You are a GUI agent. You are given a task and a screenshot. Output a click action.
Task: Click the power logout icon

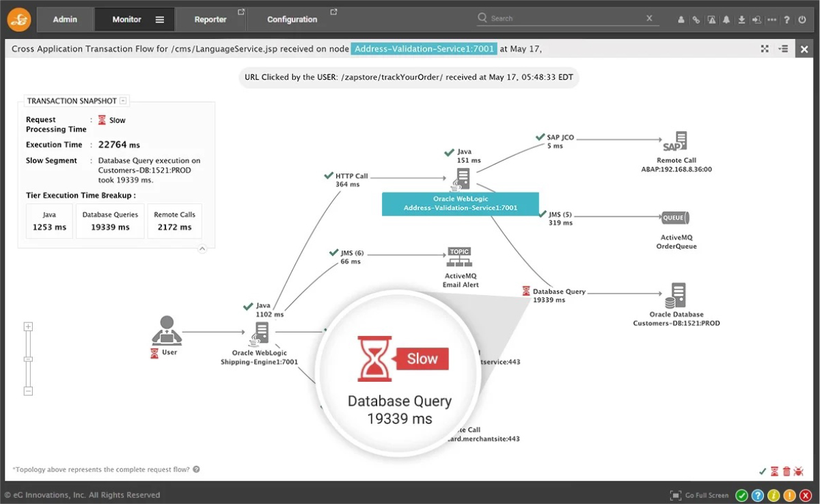(802, 20)
